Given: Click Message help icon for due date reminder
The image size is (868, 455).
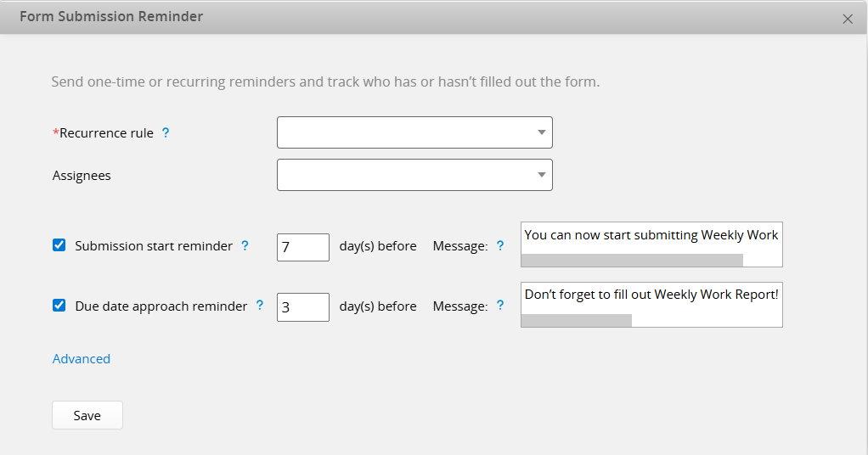Looking at the screenshot, I should [500, 306].
